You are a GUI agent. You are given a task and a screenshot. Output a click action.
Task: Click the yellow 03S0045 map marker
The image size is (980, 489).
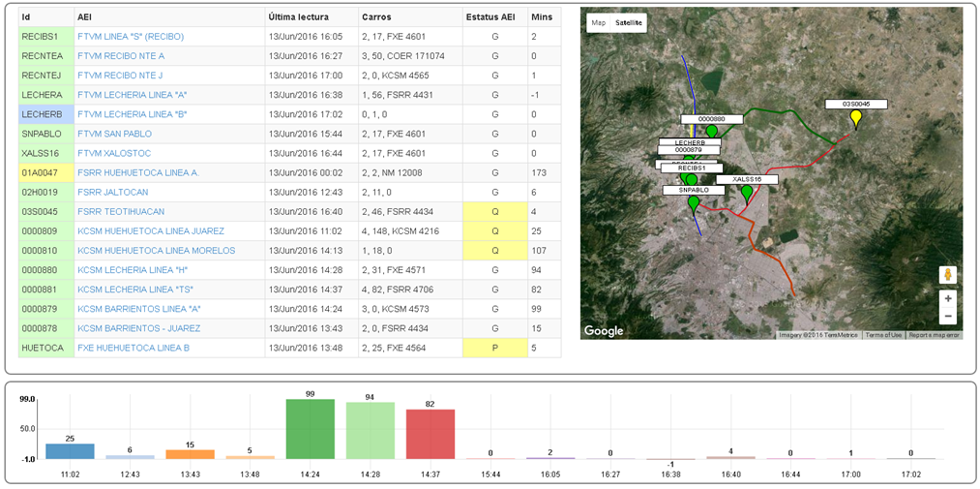(855, 119)
